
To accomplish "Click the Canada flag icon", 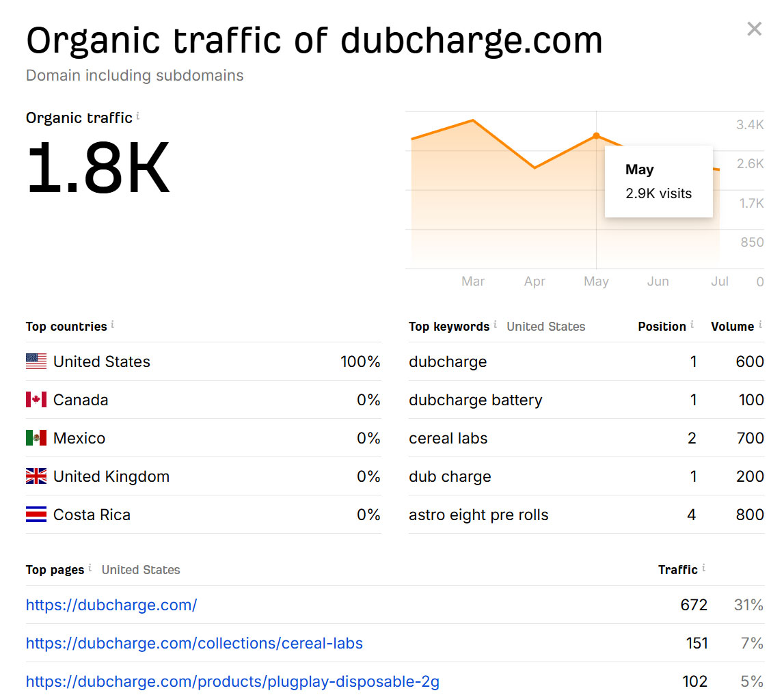I will [36, 400].
